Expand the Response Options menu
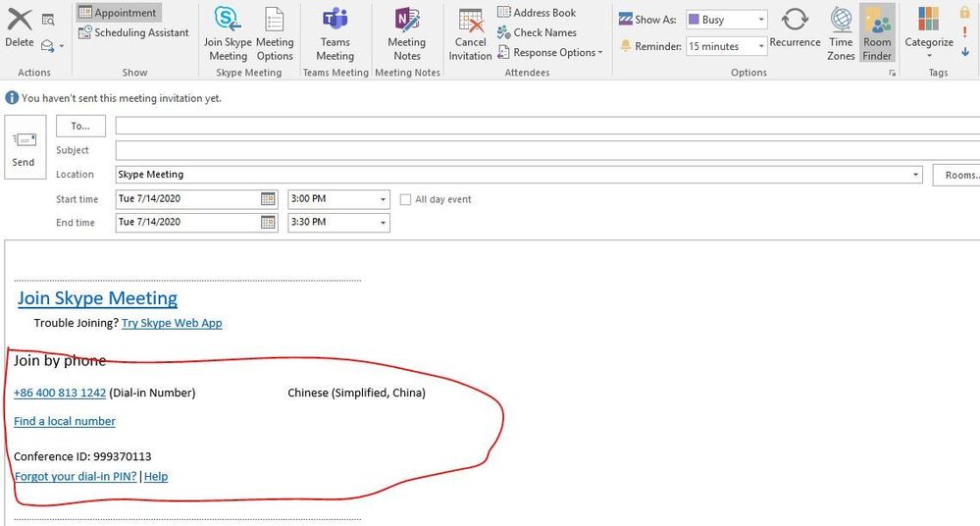The height and width of the screenshot is (526, 980). tap(550, 53)
